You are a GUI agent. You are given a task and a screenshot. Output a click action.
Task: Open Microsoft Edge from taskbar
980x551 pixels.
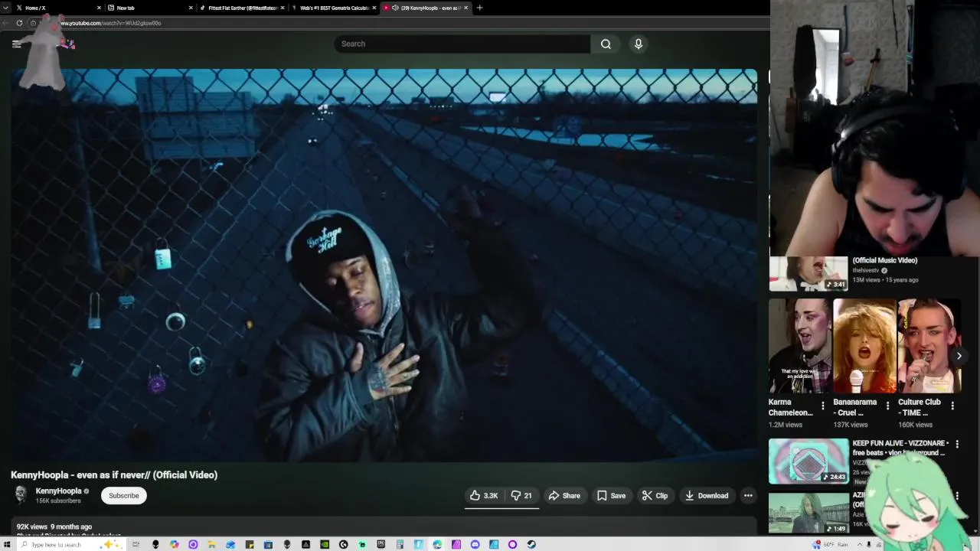437,544
